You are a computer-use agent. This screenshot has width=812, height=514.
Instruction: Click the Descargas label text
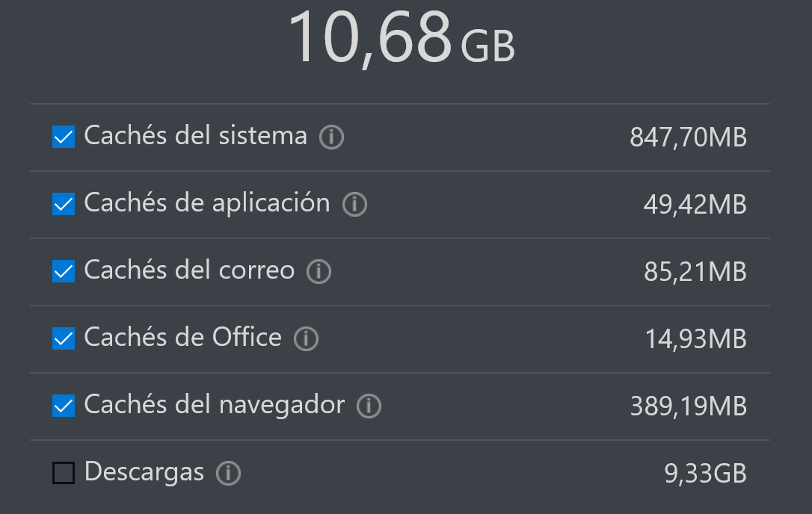[144, 472]
